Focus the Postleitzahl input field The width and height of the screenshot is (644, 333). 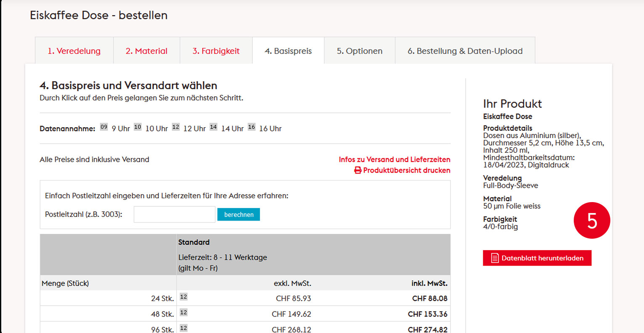[174, 215]
